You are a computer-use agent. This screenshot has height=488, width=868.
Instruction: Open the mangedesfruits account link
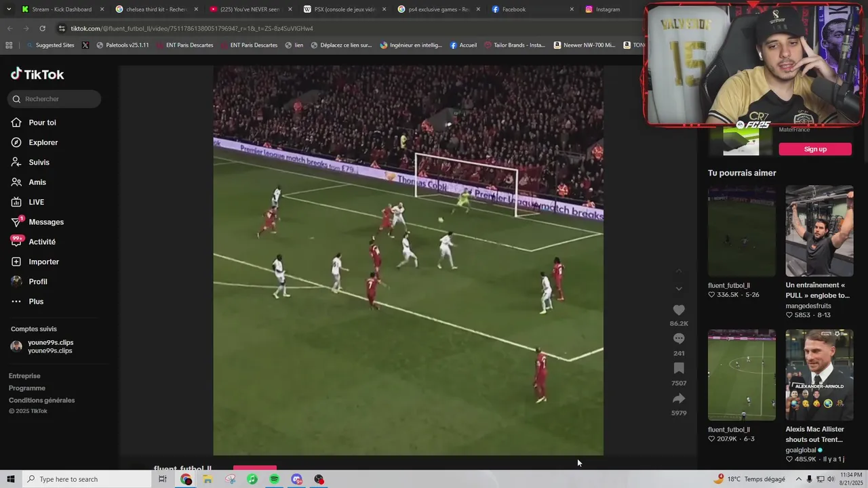pyautogui.click(x=808, y=306)
